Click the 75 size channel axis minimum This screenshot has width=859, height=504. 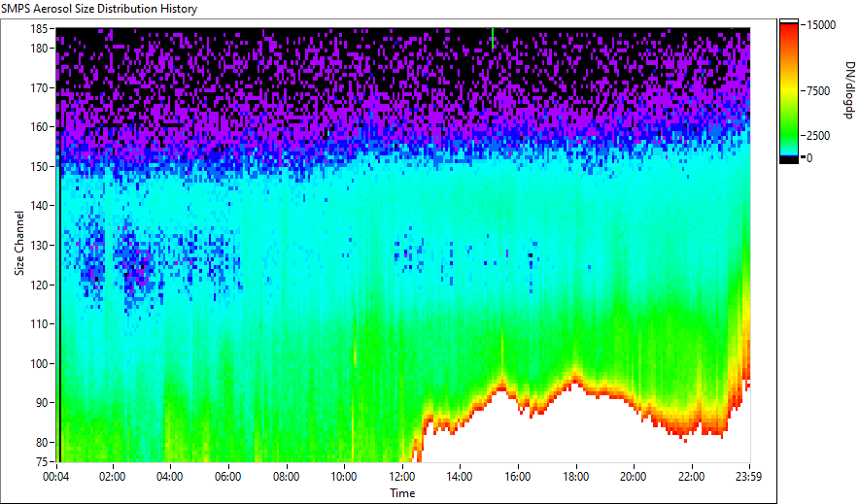[41, 462]
